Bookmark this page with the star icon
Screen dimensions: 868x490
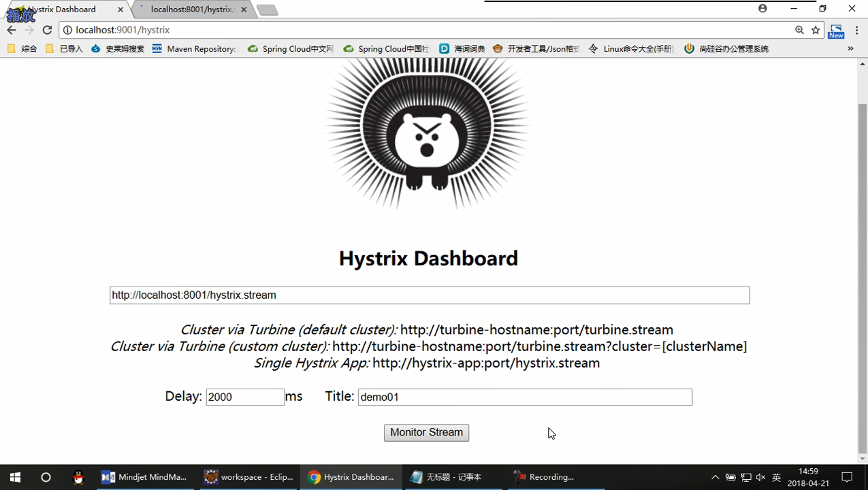pos(816,30)
